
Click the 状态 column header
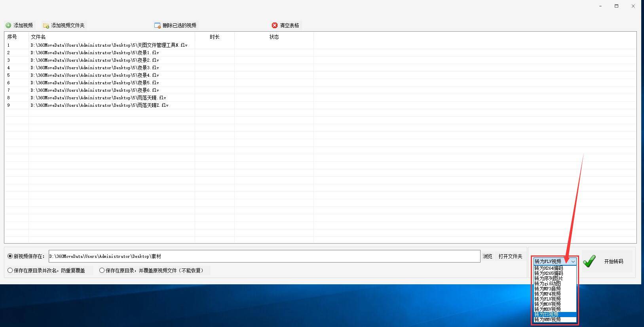(274, 37)
